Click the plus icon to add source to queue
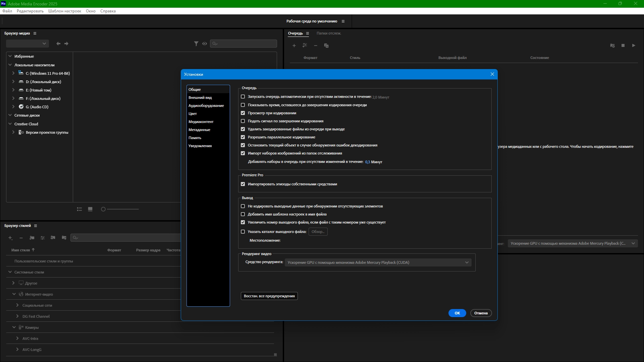Image resolution: width=644 pixels, height=362 pixels. (x=294, y=46)
